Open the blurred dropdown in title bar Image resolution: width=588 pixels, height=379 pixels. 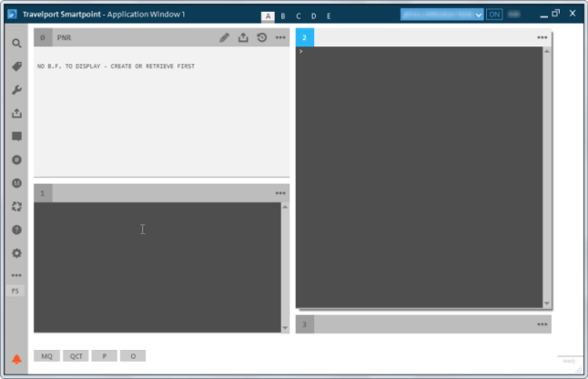441,15
